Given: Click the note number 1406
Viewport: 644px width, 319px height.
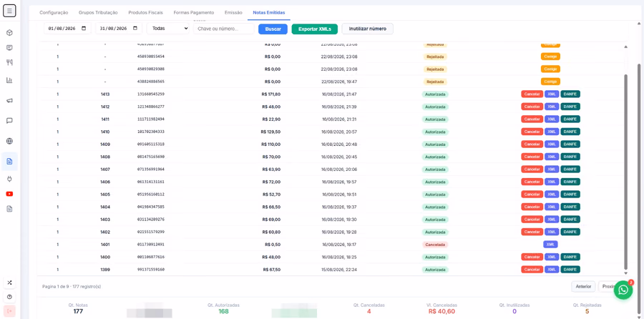Looking at the screenshot, I should click(105, 182).
